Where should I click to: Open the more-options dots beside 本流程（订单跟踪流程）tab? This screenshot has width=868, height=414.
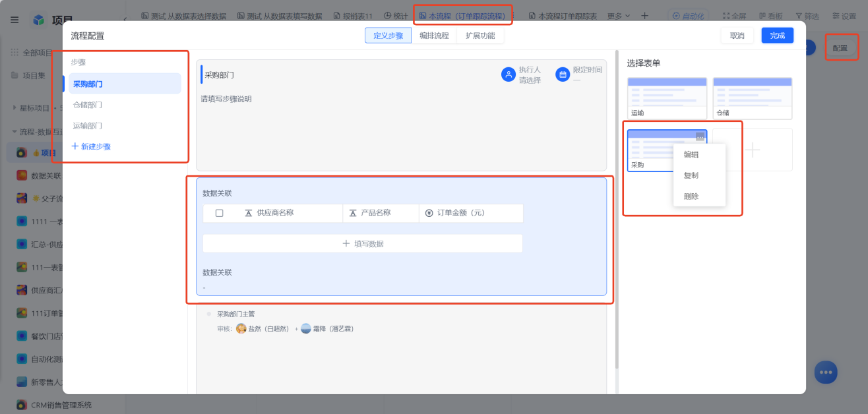pos(514,15)
